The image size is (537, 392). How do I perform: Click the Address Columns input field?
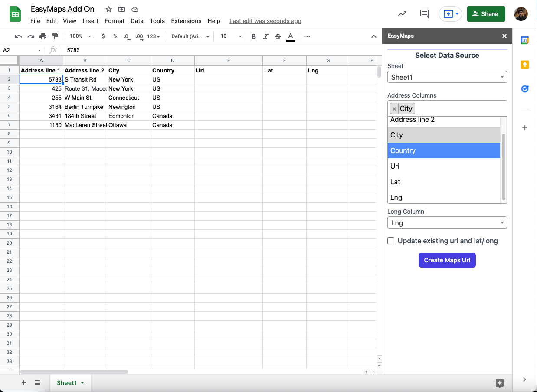coord(447,108)
